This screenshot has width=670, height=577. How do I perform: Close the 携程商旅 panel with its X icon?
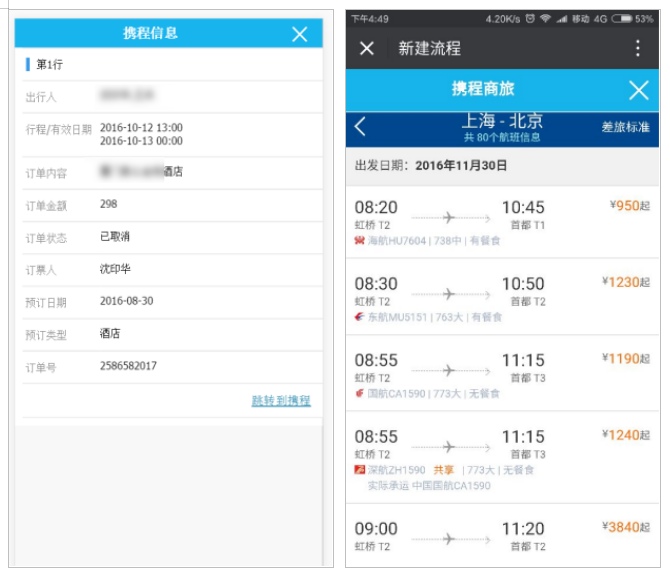coord(638,90)
